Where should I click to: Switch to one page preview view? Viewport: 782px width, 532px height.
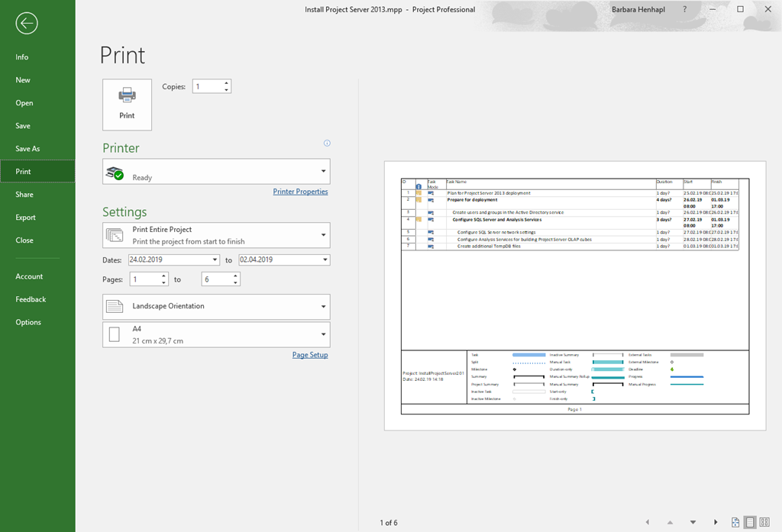[x=750, y=523]
